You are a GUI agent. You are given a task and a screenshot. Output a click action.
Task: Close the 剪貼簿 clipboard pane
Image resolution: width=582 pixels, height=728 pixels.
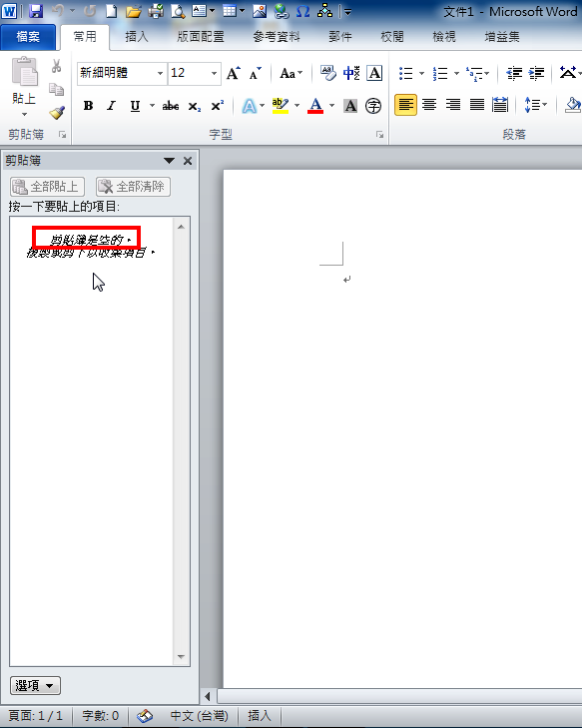tap(188, 161)
